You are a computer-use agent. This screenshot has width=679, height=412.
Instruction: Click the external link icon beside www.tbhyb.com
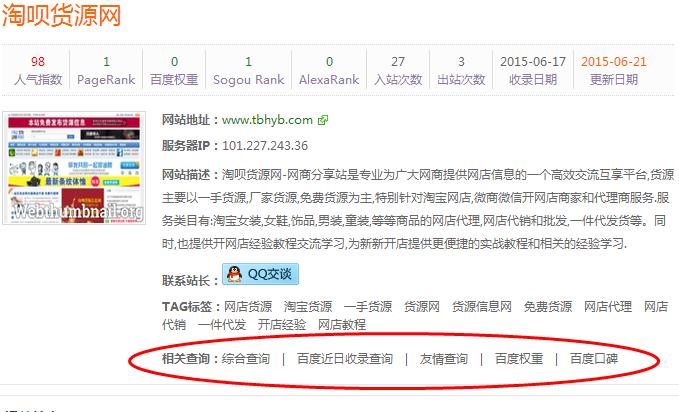323,120
